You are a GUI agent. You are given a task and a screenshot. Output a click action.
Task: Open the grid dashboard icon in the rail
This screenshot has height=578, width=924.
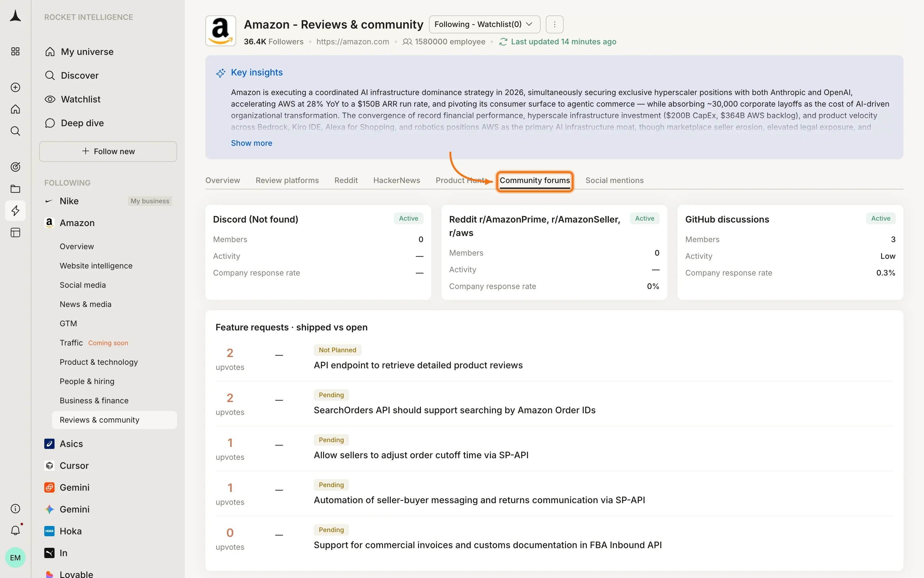[15, 52]
